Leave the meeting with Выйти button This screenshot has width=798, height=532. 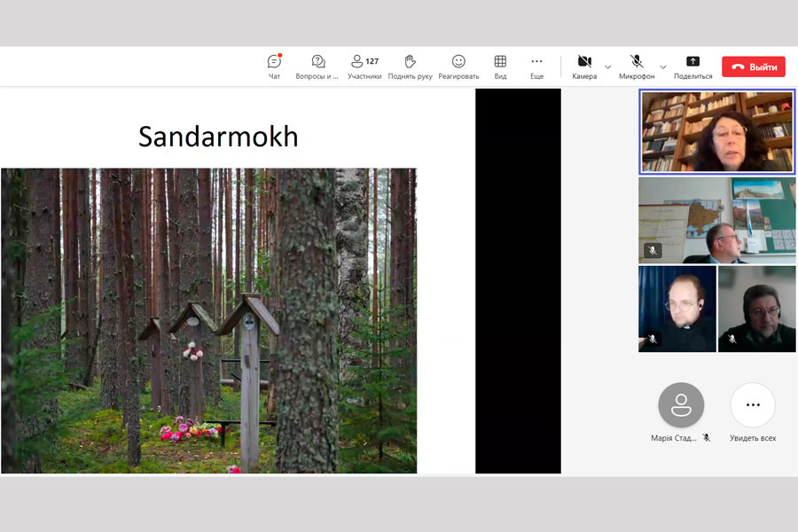[x=753, y=66]
